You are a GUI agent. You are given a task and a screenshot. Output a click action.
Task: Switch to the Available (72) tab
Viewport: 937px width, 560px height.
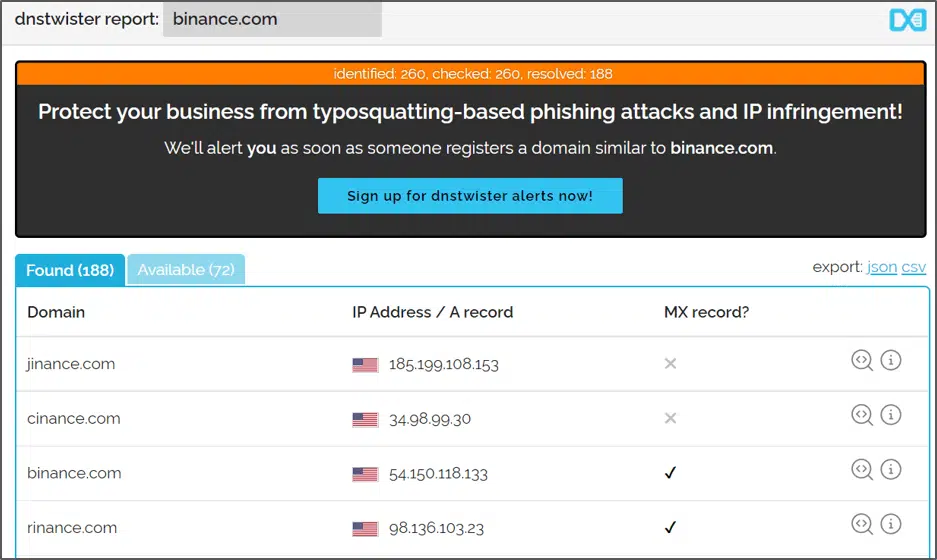pyautogui.click(x=186, y=270)
